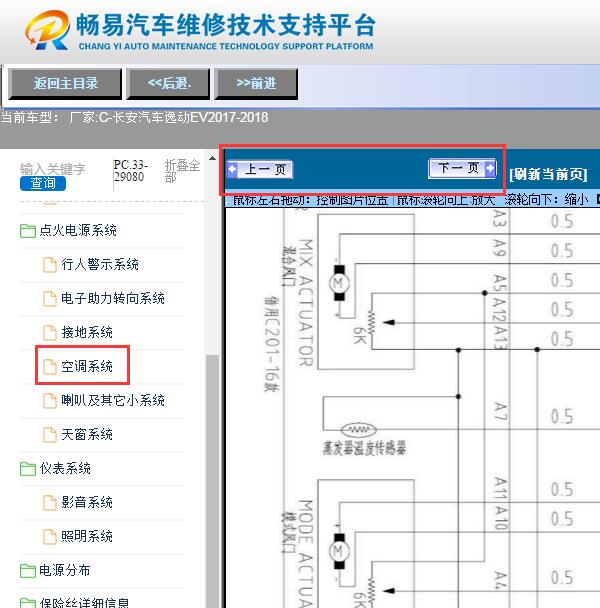Click the green folder icon beside 电源分布

pyautogui.click(x=28, y=570)
